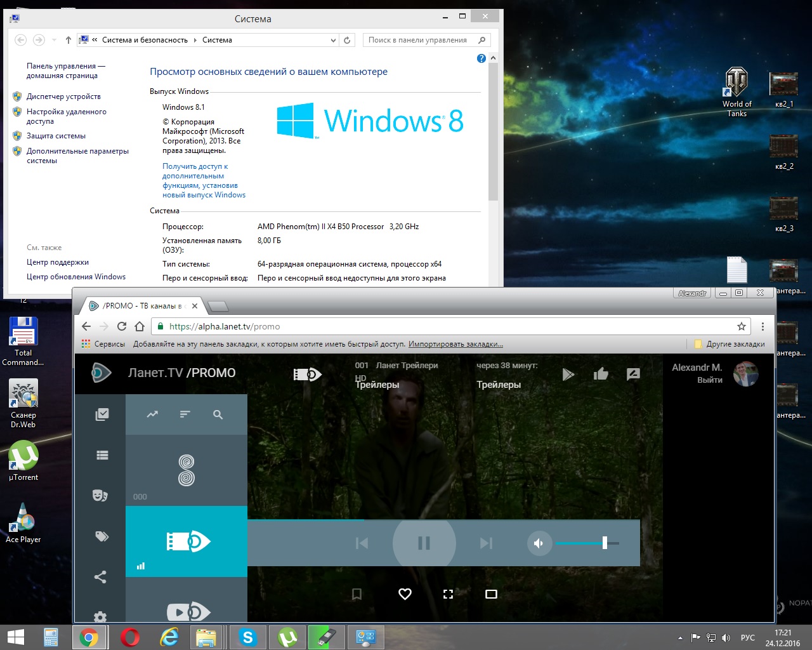The width and height of the screenshot is (812, 650).
Task: Skip to the next channel
Action: [x=486, y=543]
